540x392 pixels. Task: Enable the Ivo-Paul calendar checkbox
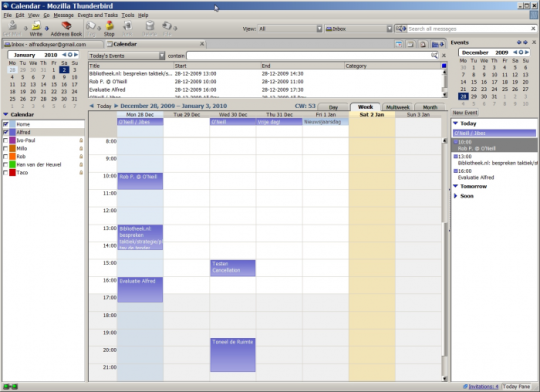tap(6, 140)
